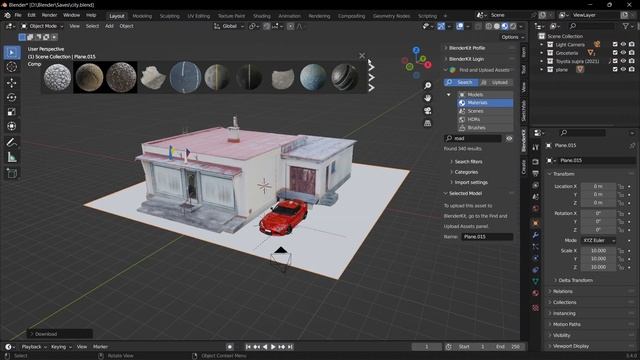The image size is (640, 360).
Task: Open the Modifiers wrench properties tab
Action: (x=536, y=235)
